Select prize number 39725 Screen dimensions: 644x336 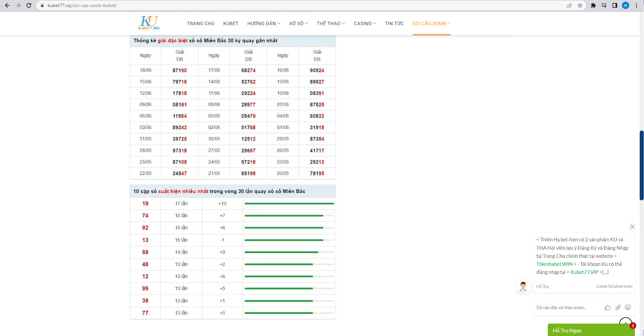click(180, 139)
